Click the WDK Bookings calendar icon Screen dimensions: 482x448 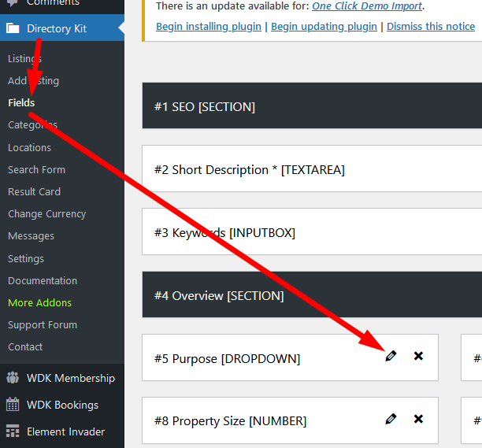pyautogui.click(x=13, y=405)
